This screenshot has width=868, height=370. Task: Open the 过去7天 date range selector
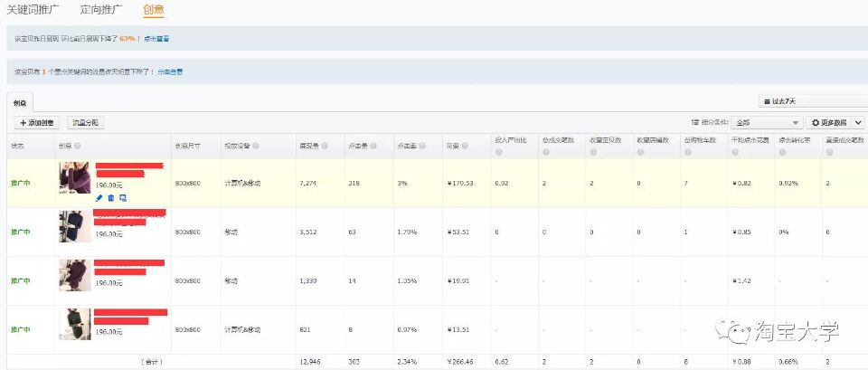[809, 101]
